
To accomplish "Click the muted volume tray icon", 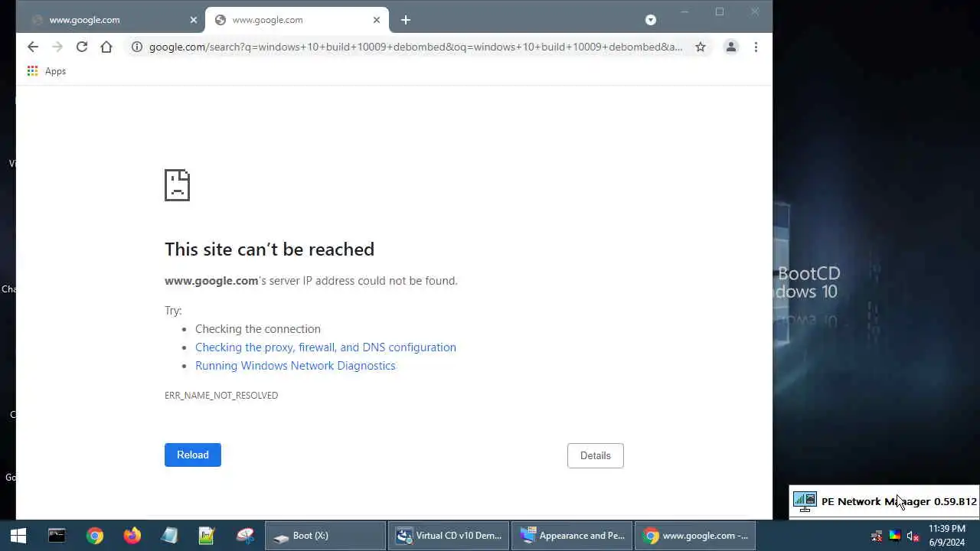I will (x=912, y=536).
